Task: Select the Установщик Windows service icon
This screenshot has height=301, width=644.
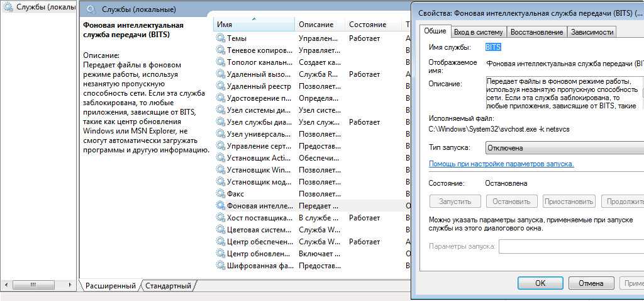Action: [221, 169]
